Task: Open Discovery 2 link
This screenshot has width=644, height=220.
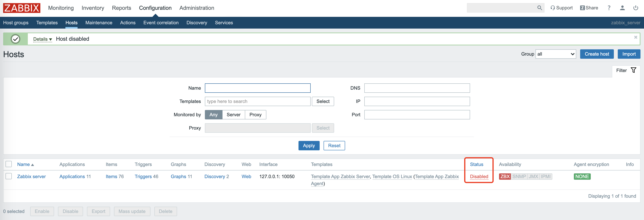Action: (x=215, y=177)
